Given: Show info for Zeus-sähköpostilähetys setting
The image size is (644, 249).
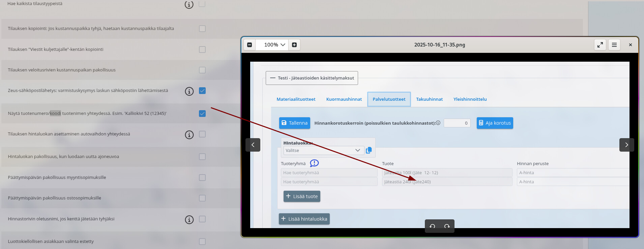Looking at the screenshot, I should click(x=189, y=91).
